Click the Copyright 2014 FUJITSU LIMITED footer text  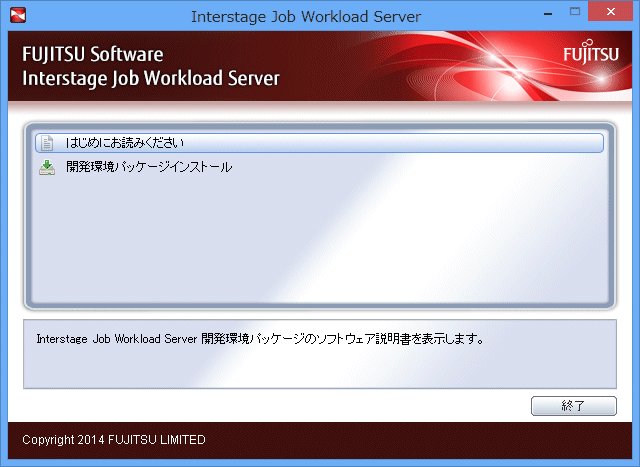114,440
